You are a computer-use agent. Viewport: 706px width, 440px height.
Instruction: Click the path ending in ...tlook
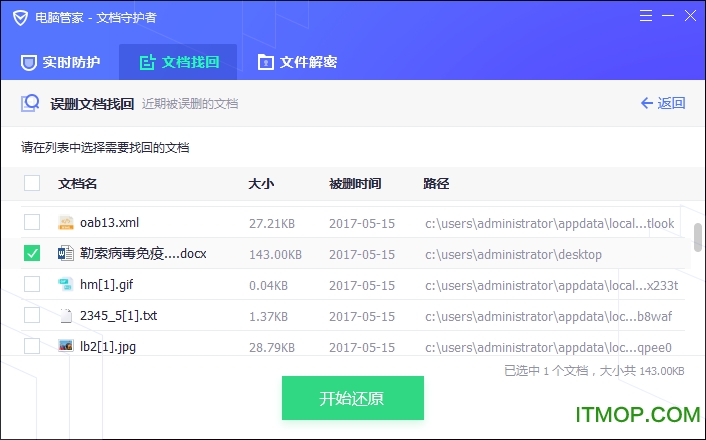click(x=550, y=224)
